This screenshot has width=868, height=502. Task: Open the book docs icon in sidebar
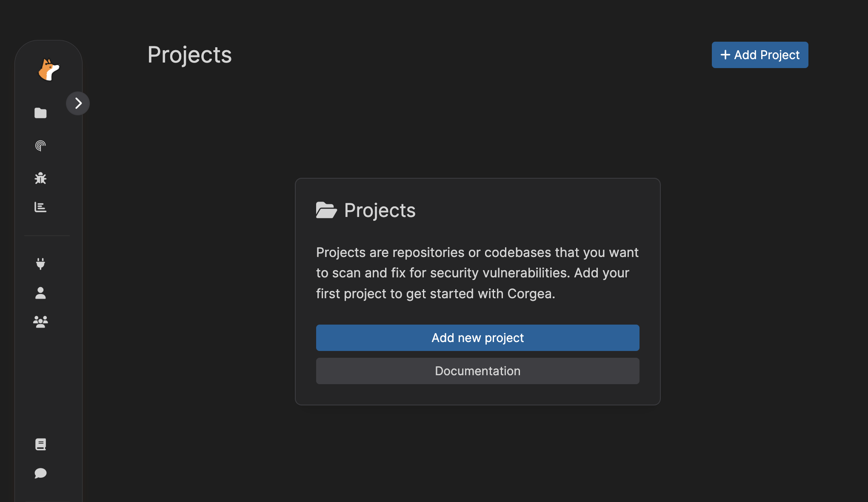tap(40, 445)
